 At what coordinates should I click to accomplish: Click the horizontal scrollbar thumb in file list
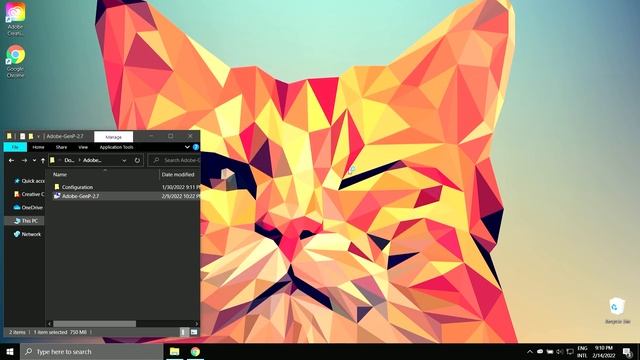[94, 324]
